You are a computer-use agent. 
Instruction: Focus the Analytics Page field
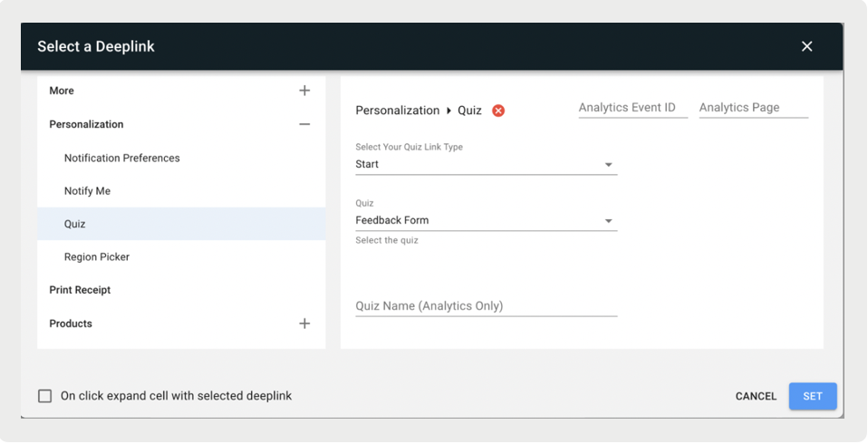[754, 108]
